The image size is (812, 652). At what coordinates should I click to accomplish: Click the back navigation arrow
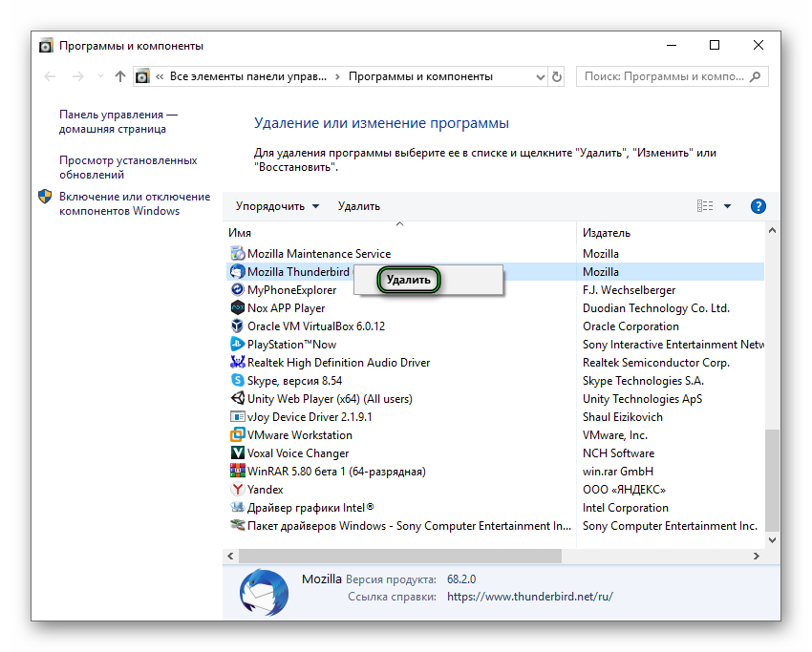(50, 76)
